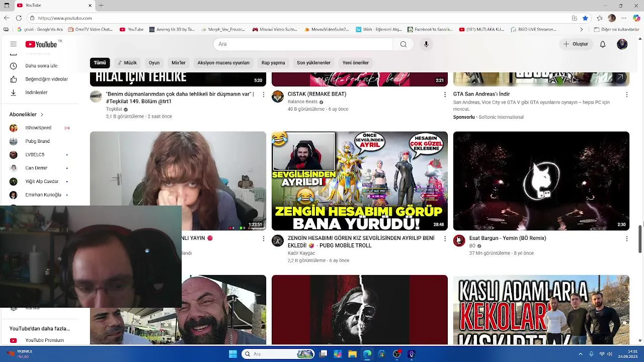644x362 pixels.
Task: Open options menu for the live stream video
Action: click(263, 239)
